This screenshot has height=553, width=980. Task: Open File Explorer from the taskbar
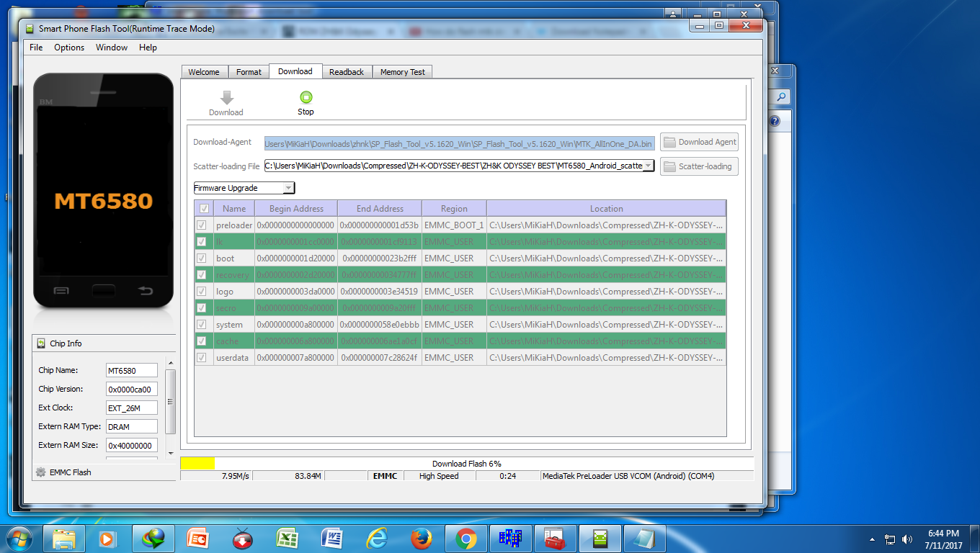tap(64, 538)
